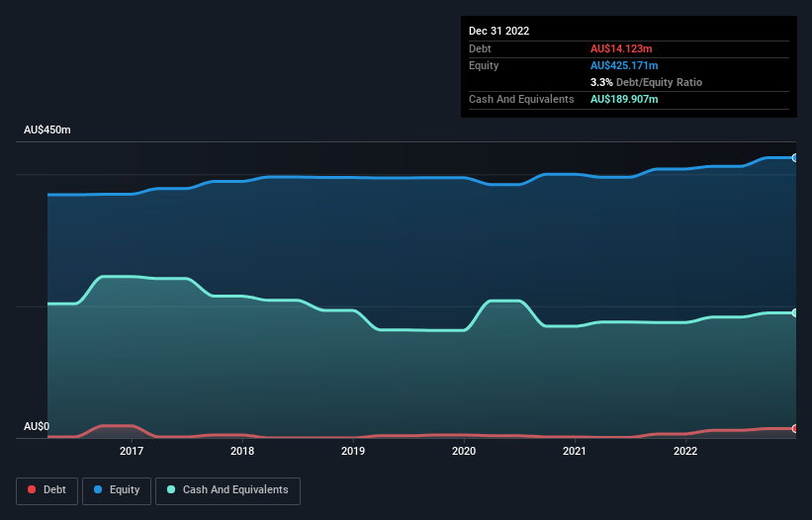Click the 3.3% Debt/Equity Ratio text
Viewport: 812px width, 520px height.
pos(646,82)
